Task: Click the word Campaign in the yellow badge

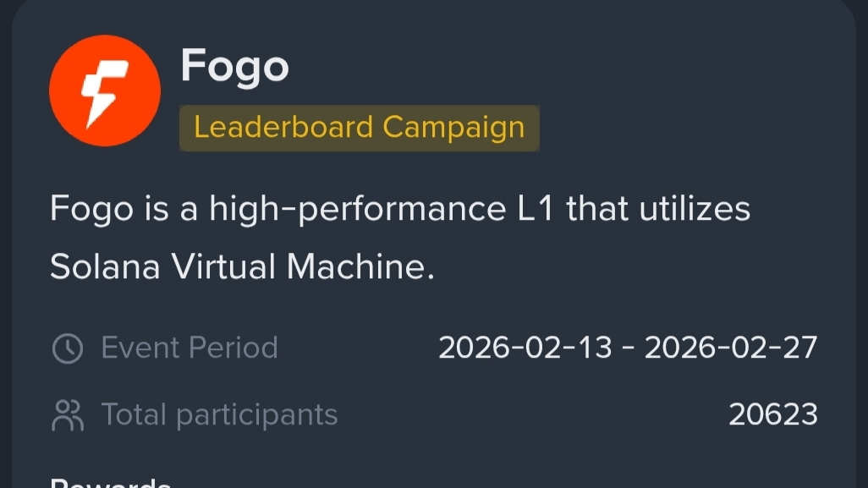Action: 453,128
